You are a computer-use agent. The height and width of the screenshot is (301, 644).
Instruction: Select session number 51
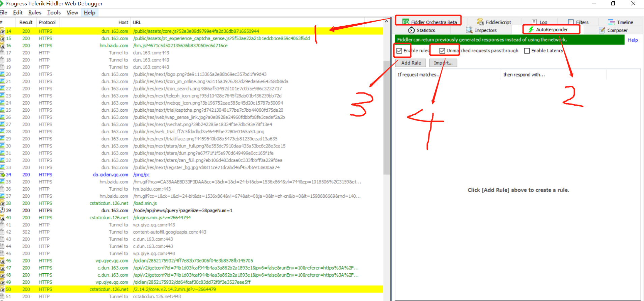[x=191, y=297]
